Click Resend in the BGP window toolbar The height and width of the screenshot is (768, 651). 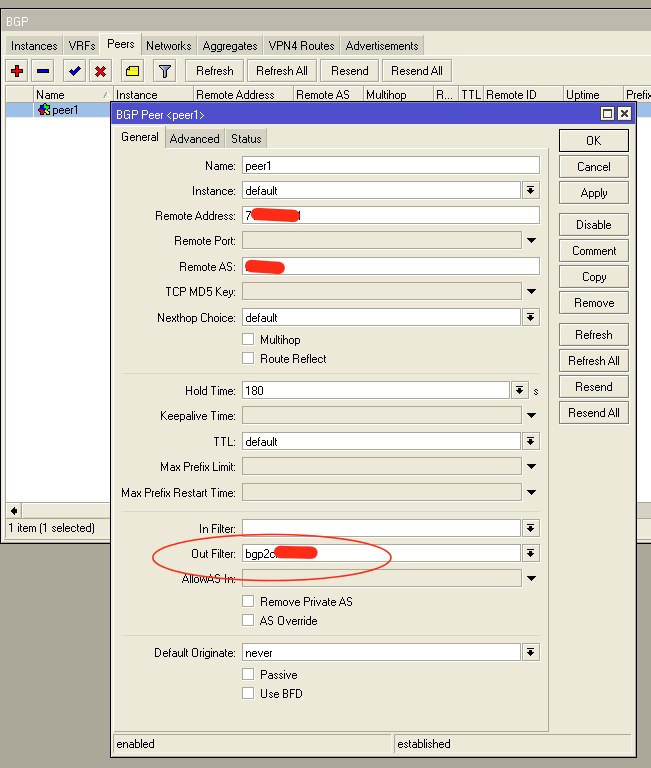click(x=349, y=71)
